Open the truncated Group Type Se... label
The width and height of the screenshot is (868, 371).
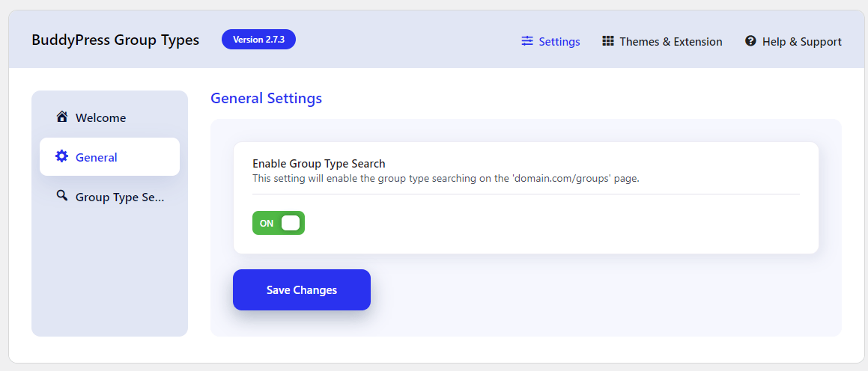point(120,197)
